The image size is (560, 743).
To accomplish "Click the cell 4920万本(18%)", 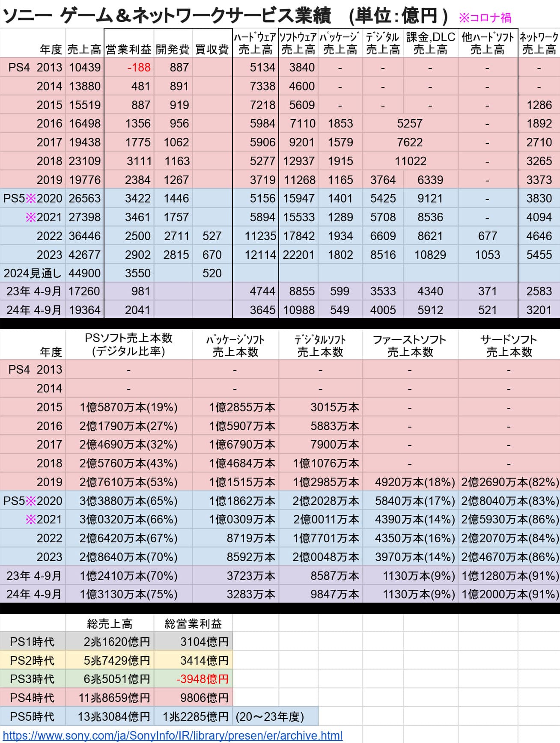I will 415,482.
